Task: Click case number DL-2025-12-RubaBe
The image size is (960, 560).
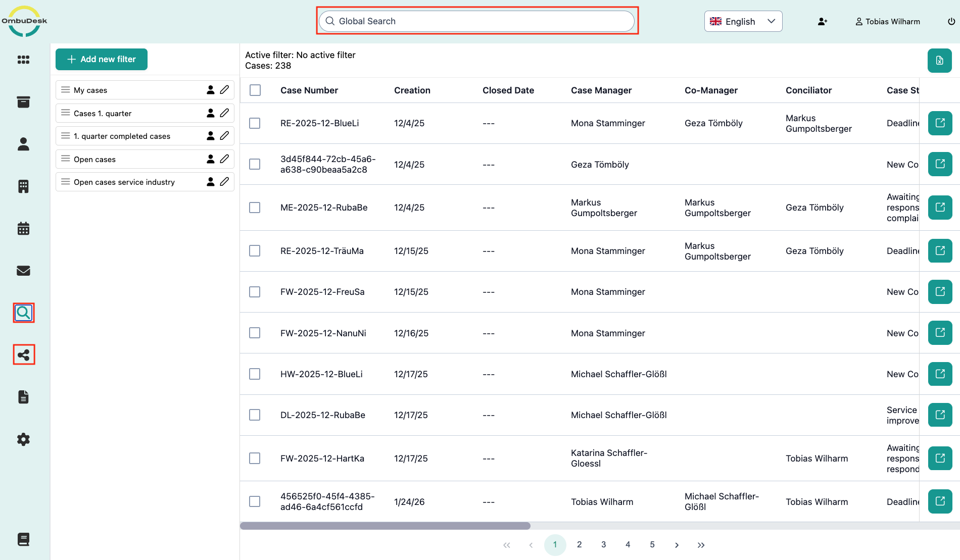Action: click(323, 415)
